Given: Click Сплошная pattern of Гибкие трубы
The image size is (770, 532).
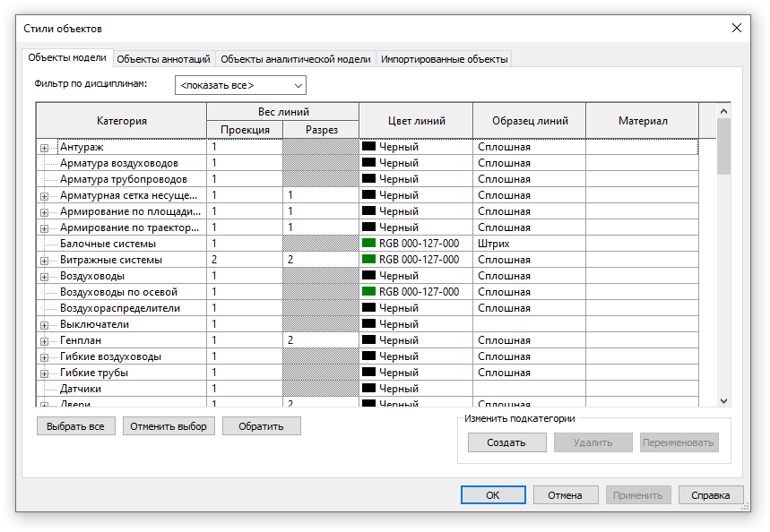Looking at the screenshot, I should (x=530, y=373).
